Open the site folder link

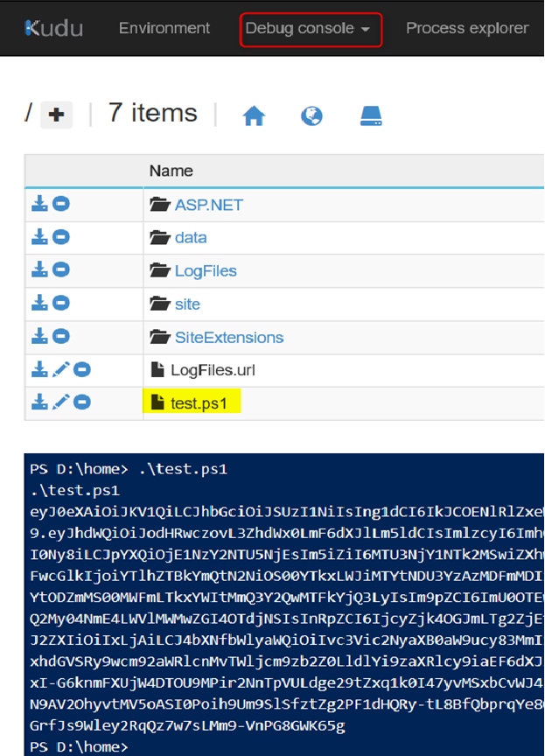187,304
